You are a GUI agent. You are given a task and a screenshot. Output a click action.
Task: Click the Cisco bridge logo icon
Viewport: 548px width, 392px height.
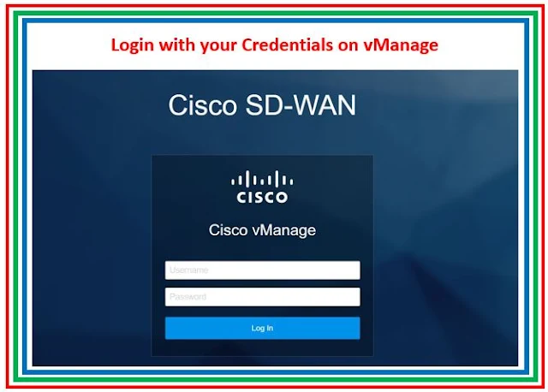pyautogui.click(x=262, y=187)
